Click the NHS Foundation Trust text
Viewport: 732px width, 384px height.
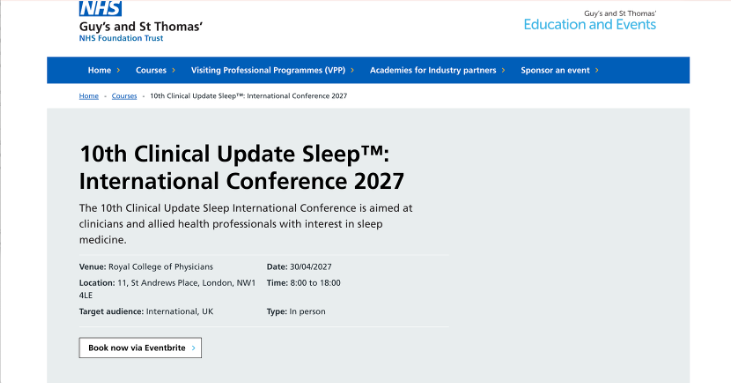[x=121, y=39]
